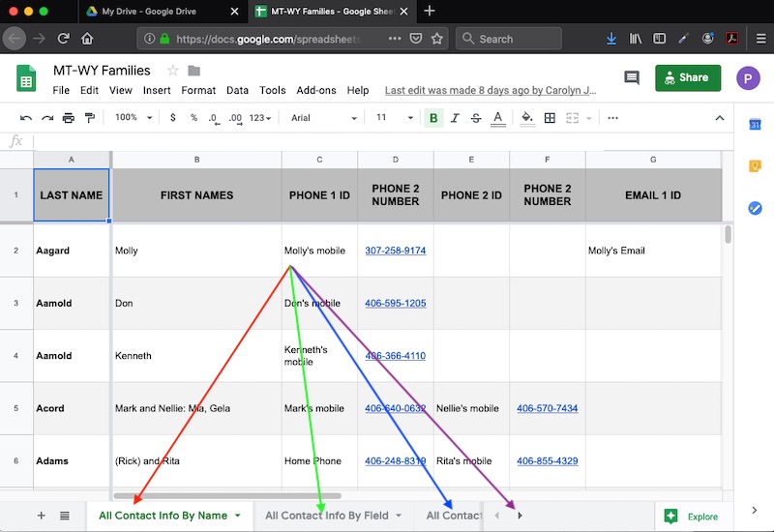Image resolution: width=774 pixels, height=532 pixels.
Task: Open phone link 307-258-9174
Action: (x=396, y=251)
